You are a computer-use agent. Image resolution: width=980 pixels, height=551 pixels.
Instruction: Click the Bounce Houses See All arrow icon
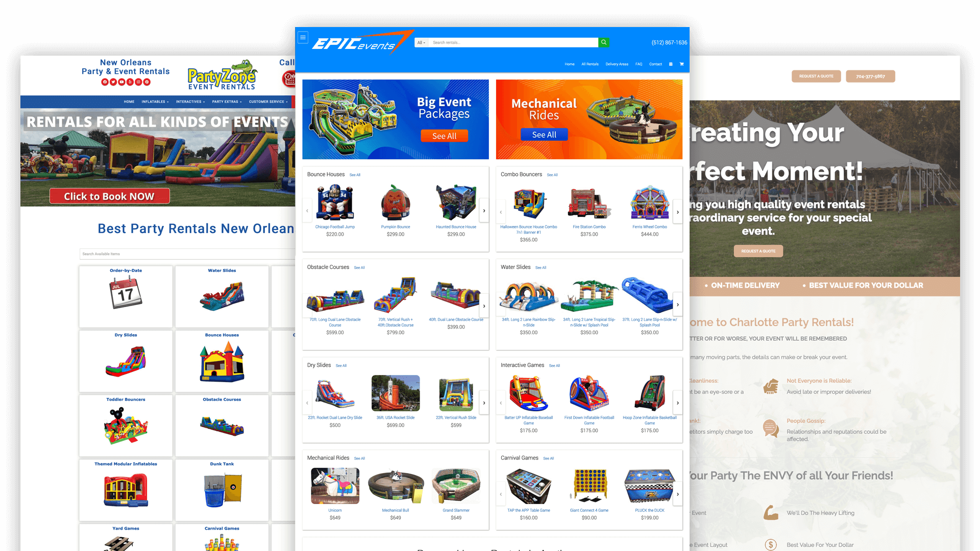coord(483,211)
